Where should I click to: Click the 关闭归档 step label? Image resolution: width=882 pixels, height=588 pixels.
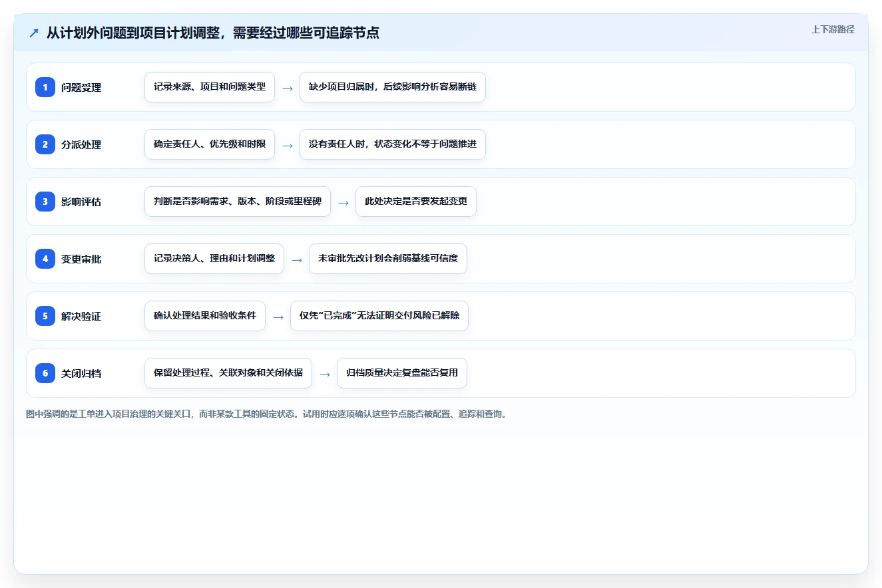pos(81,373)
